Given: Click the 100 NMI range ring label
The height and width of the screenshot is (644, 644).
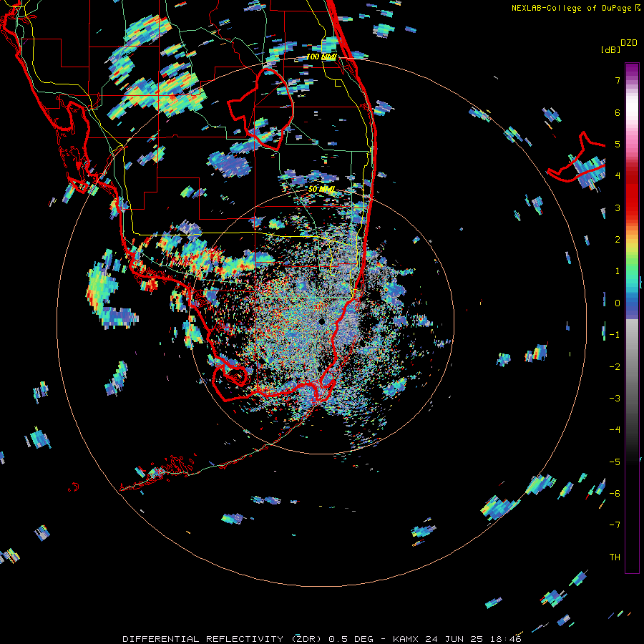Looking at the screenshot, I should click(x=321, y=57).
